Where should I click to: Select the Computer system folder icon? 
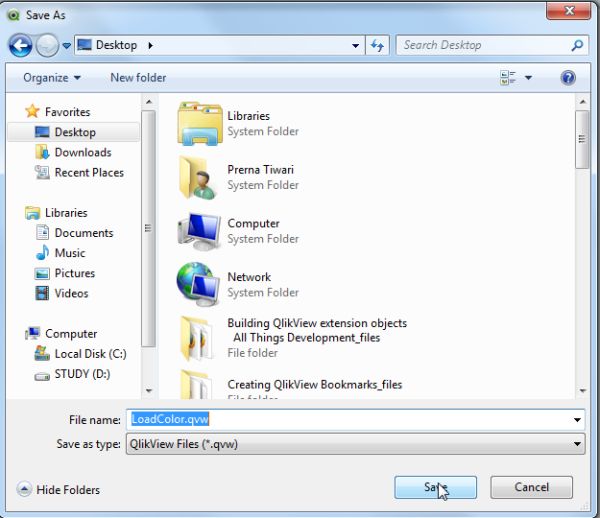click(x=199, y=231)
